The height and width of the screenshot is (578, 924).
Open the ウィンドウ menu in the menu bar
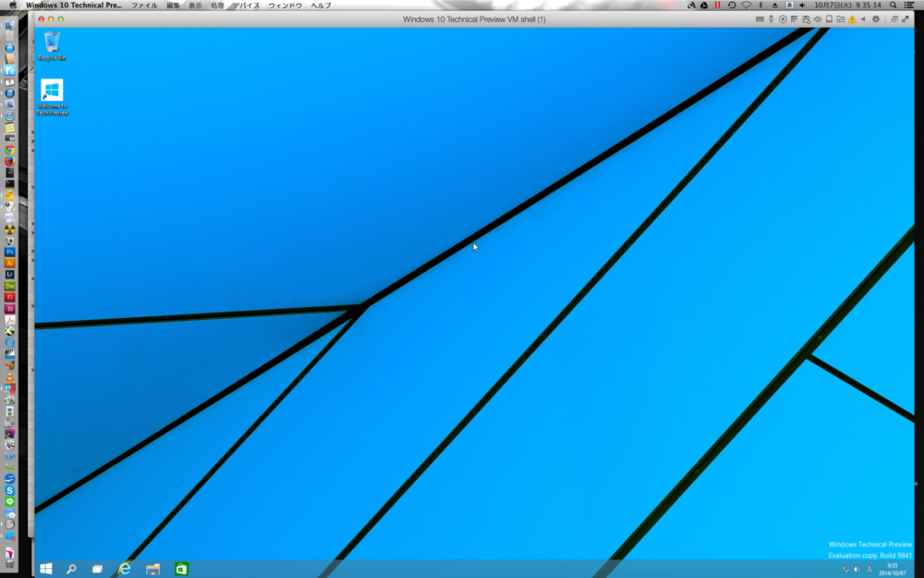coord(285,6)
